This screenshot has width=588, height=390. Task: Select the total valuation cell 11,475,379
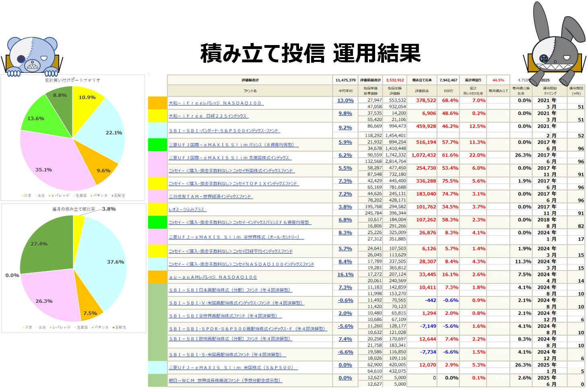tap(345, 80)
